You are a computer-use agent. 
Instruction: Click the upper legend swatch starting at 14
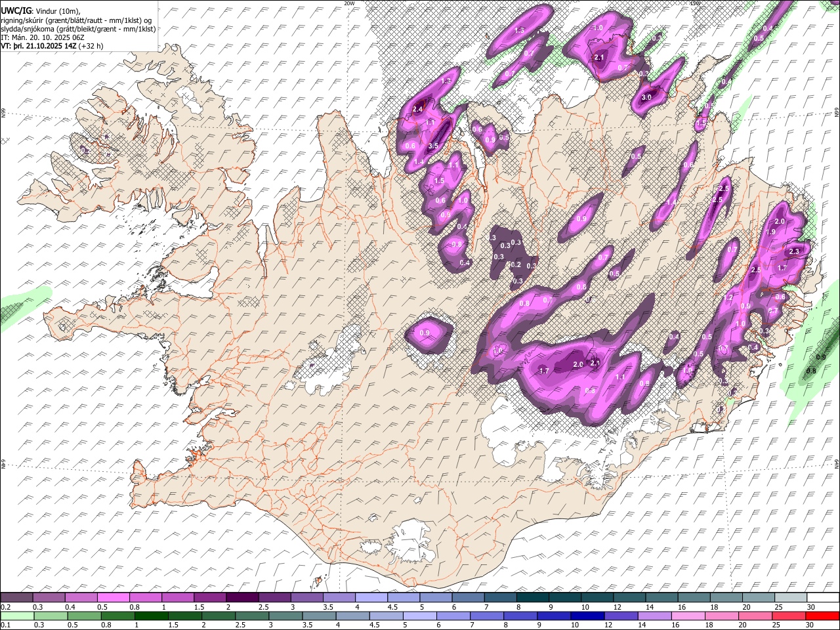coord(661,597)
